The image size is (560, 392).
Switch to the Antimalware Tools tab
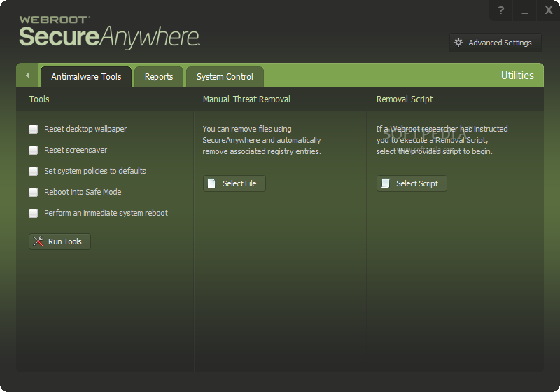(x=86, y=77)
